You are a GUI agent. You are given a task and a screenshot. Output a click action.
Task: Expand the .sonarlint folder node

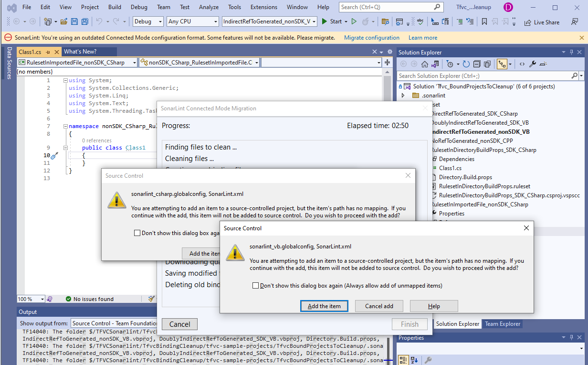pyautogui.click(x=402, y=96)
